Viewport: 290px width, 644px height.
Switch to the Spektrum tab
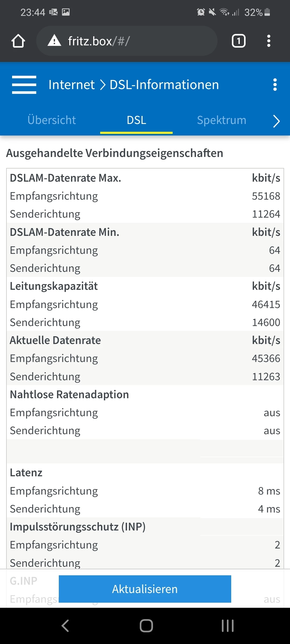(x=222, y=120)
